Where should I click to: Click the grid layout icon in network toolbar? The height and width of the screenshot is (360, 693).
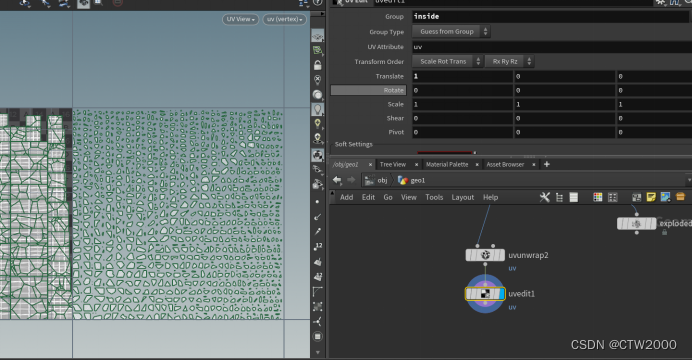613,197
